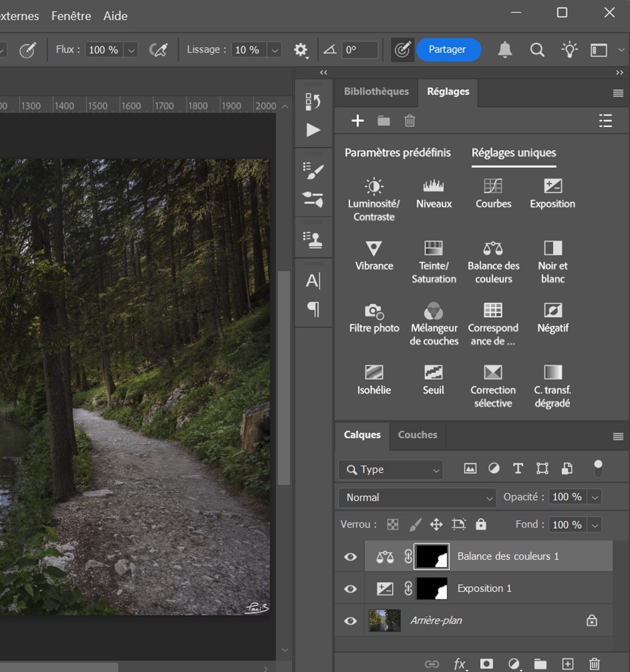The image size is (630, 672).
Task: Add a Teinte/Saturation adjustment
Action: [434, 261]
